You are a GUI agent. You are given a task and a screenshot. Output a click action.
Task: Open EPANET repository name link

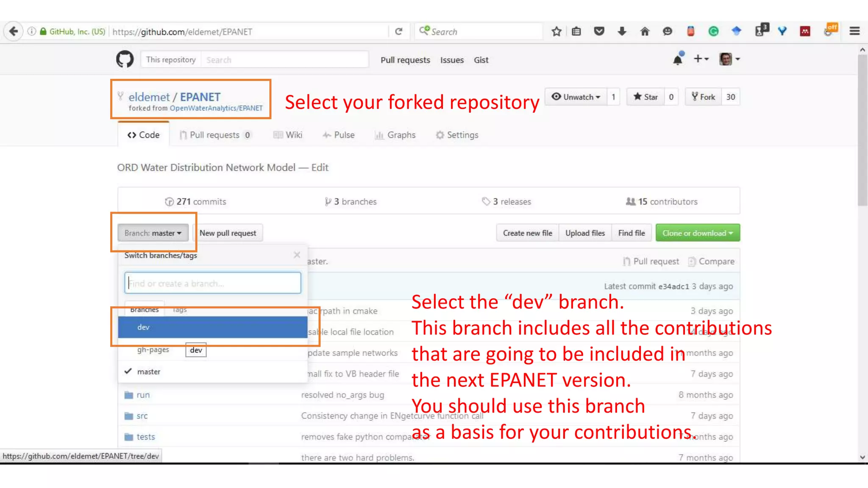200,97
